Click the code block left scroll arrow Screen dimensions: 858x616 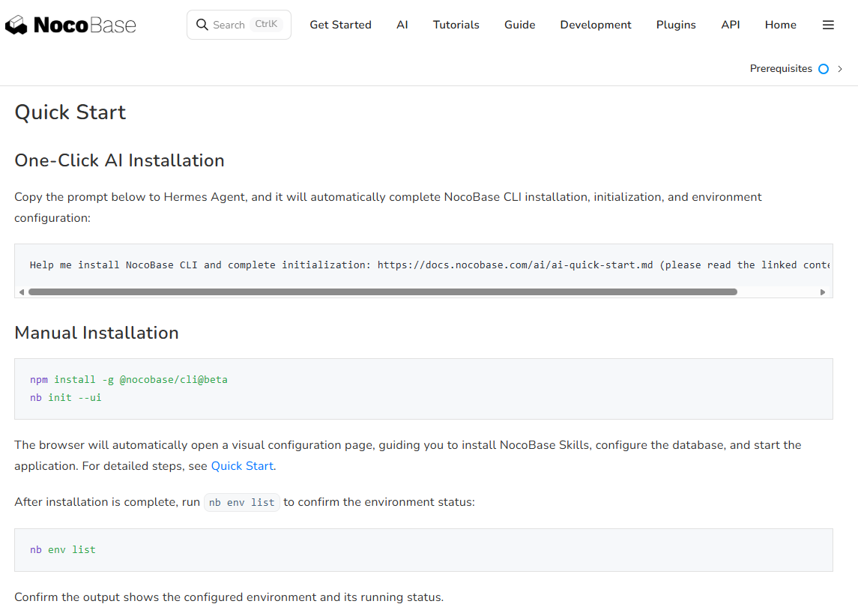(21, 292)
